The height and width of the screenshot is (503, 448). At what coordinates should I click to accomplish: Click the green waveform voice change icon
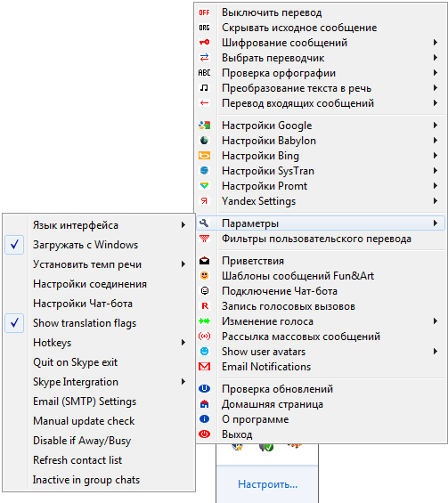point(205,320)
